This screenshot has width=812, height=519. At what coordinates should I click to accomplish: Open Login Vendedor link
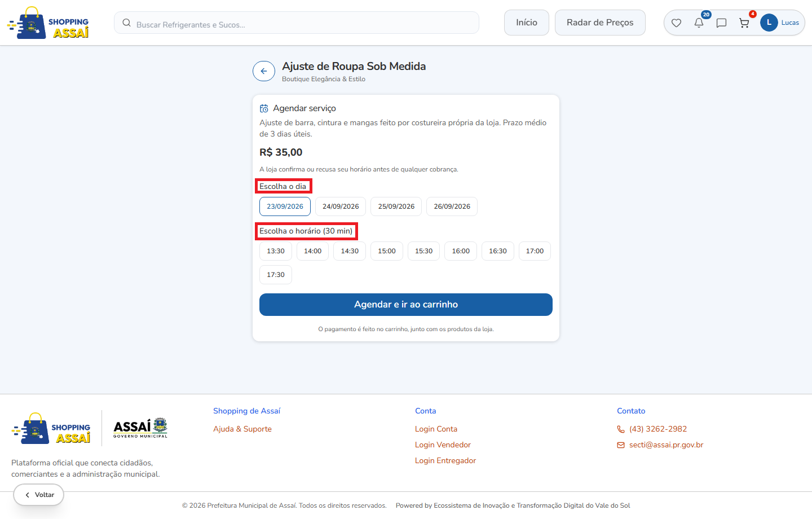click(x=443, y=445)
